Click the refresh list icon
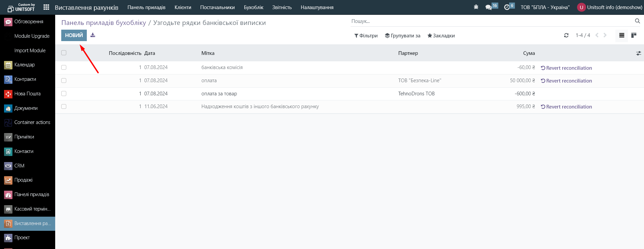This screenshot has width=644, height=249. tap(566, 35)
